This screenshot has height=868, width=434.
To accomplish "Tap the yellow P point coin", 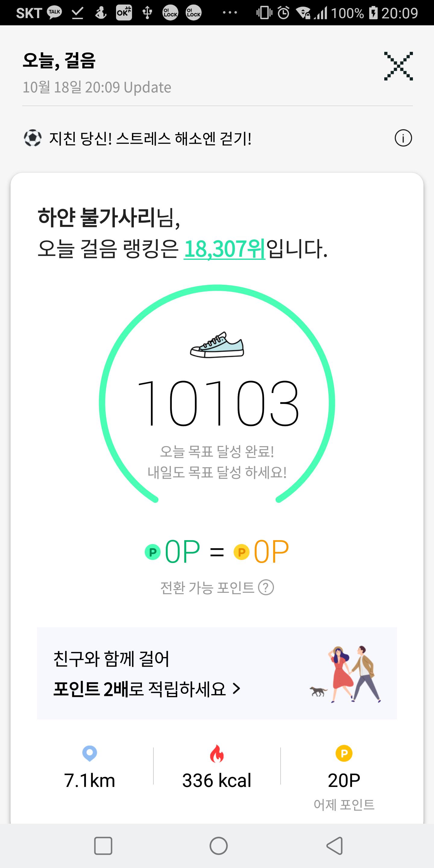I will [241, 552].
